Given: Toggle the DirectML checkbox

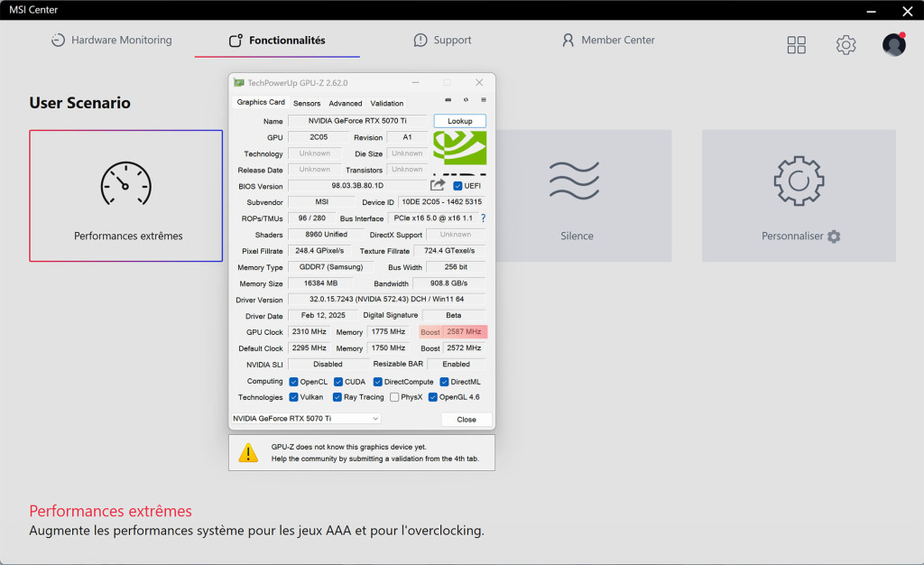Looking at the screenshot, I should click(444, 382).
